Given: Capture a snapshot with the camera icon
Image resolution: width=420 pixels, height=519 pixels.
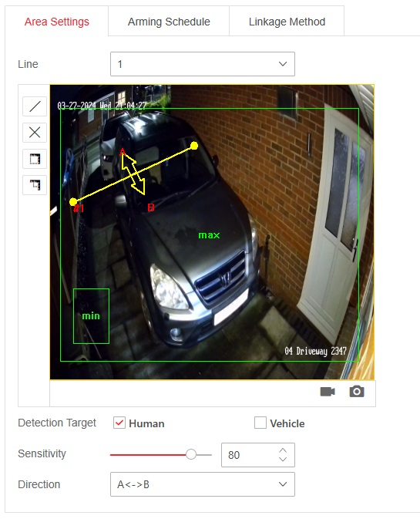Looking at the screenshot, I should [x=357, y=391].
